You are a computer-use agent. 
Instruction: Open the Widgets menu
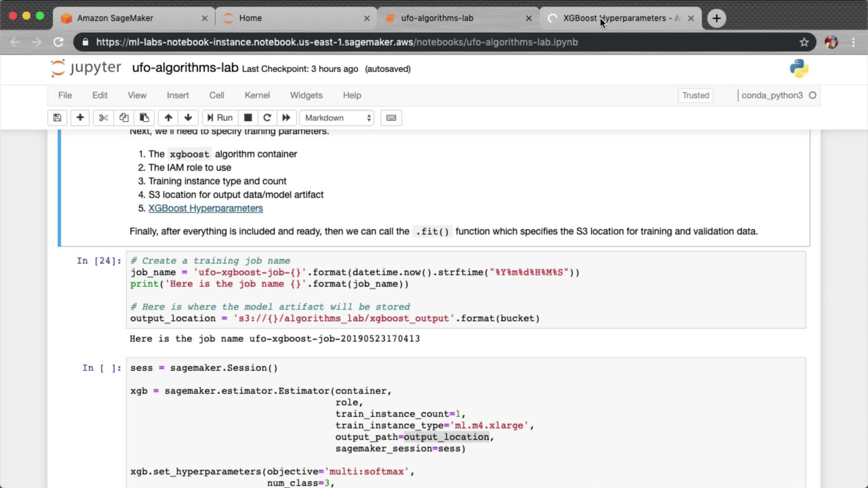(306, 95)
